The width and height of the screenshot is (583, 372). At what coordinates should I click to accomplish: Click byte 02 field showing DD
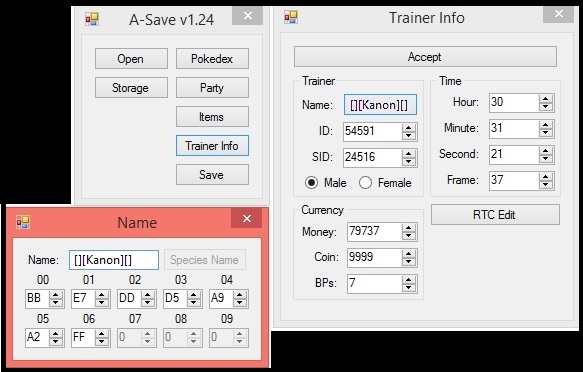[x=129, y=298]
